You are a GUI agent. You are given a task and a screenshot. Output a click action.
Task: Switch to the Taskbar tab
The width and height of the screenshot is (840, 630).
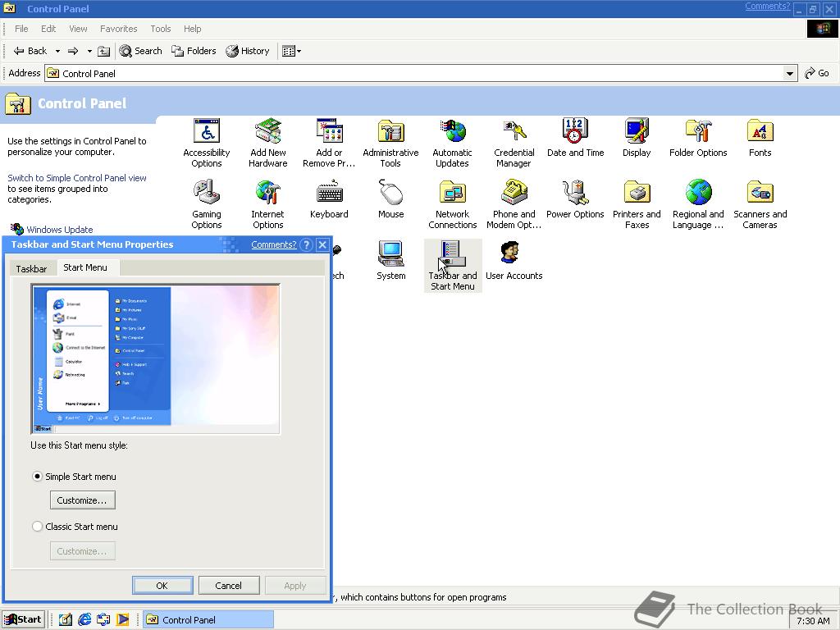pyautogui.click(x=31, y=269)
